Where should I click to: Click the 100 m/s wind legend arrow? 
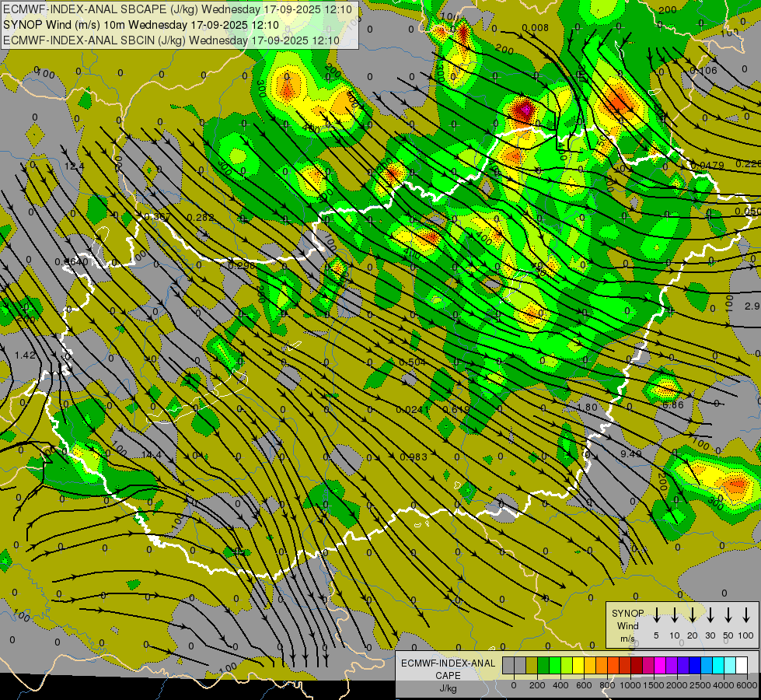[x=747, y=615]
